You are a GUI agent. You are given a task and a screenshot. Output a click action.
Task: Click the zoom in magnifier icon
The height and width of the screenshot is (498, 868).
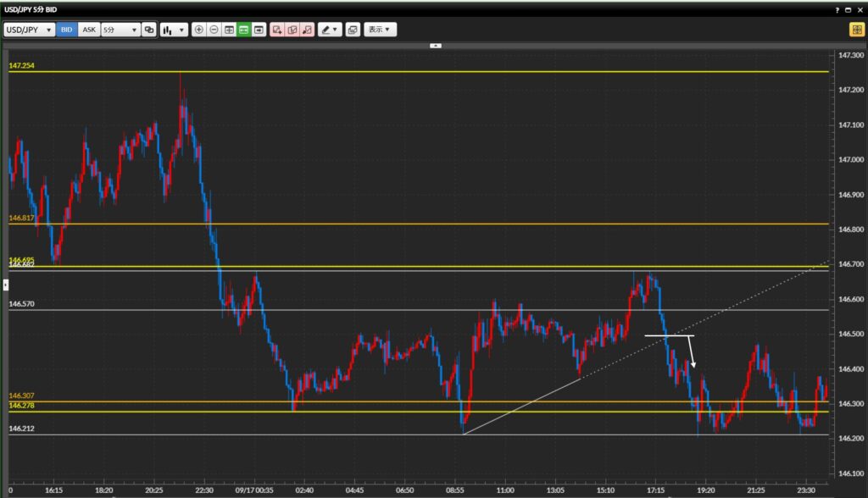[x=199, y=30]
